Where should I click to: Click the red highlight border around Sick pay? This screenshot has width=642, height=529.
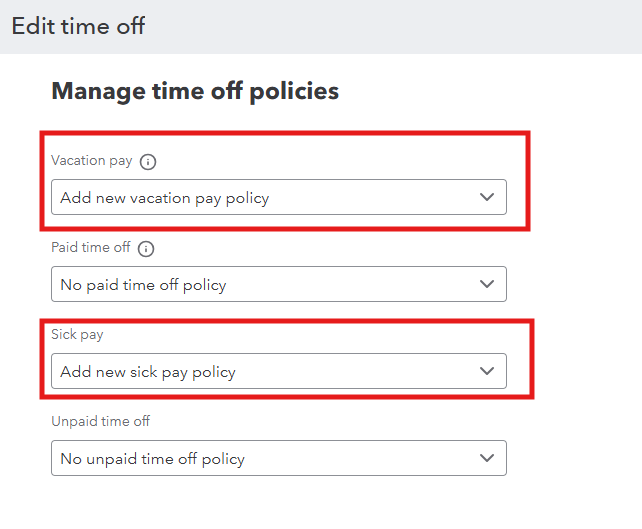pos(287,321)
